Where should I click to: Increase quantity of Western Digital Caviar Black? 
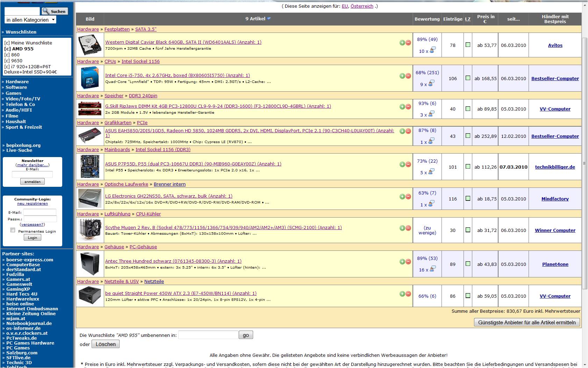[x=402, y=43]
